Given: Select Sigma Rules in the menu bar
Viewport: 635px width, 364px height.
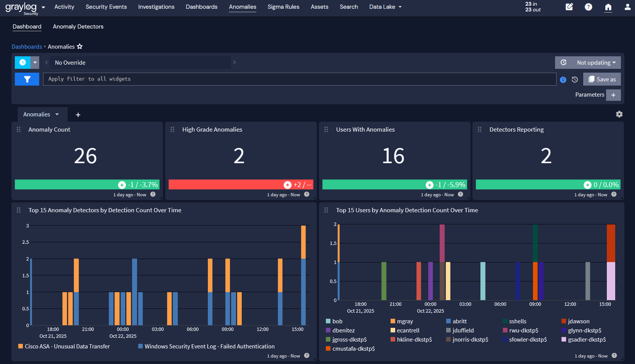Looking at the screenshot, I should pyautogui.click(x=283, y=6).
